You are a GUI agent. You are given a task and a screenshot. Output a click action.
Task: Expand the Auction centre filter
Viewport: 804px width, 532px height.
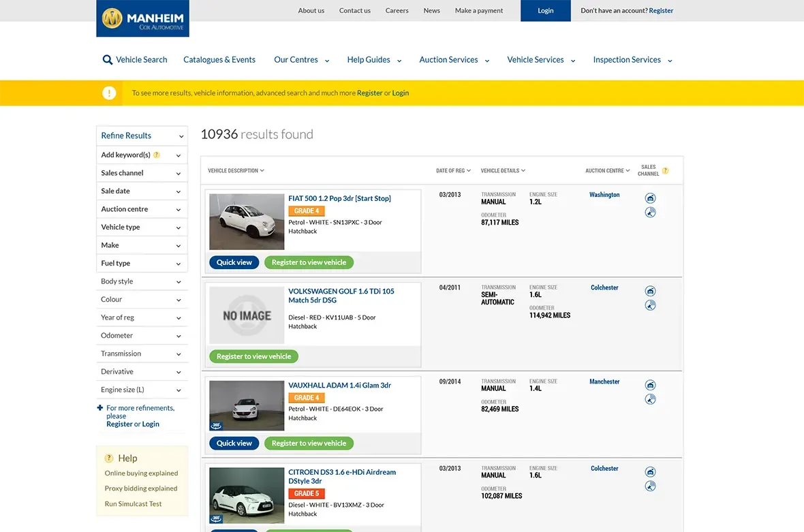[142, 209]
